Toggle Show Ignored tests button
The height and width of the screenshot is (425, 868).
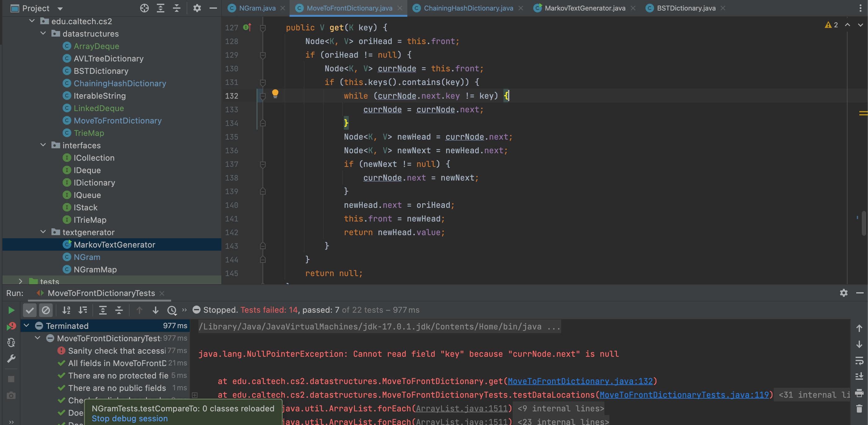pyautogui.click(x=46, y=310)
